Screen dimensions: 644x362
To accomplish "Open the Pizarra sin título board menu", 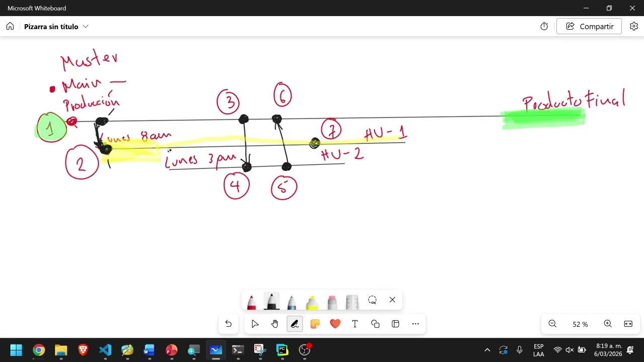I will click(x=56, y=27).
